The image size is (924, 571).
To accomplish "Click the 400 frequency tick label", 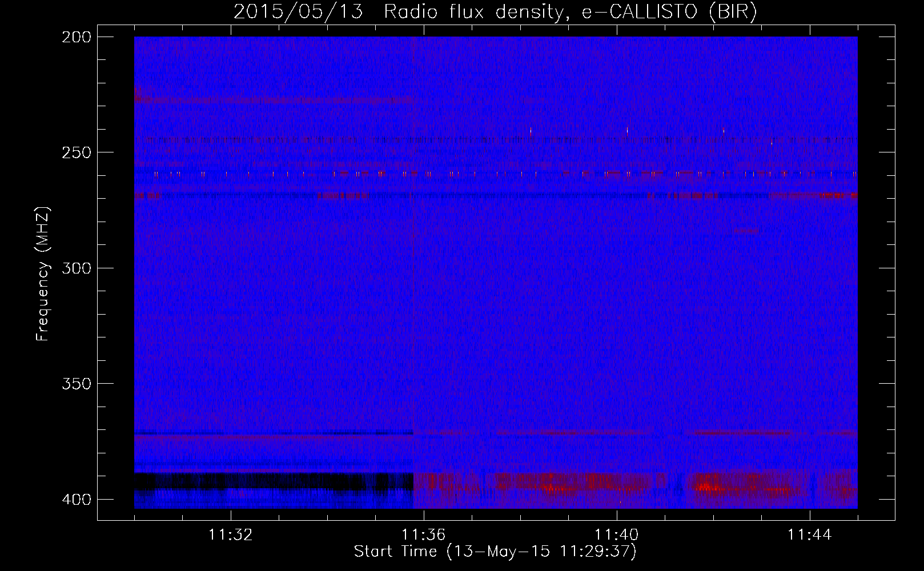I will pyautogui.click(x=76, y=499).
